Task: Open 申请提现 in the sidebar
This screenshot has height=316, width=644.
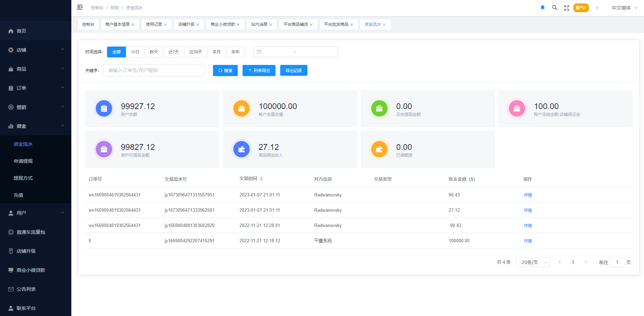Action: click(23, 161)
